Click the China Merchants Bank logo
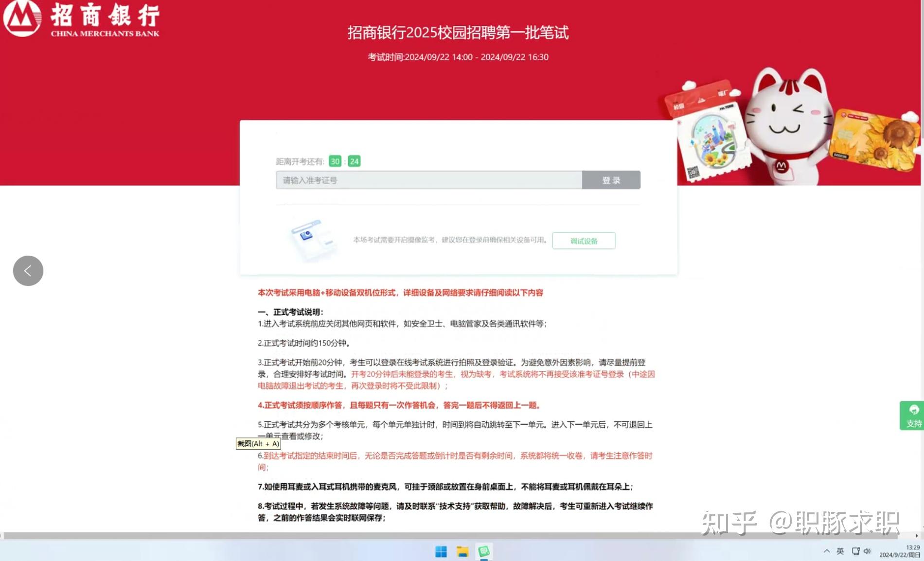This screenshot has height=561, width=924. coord(22,19)
